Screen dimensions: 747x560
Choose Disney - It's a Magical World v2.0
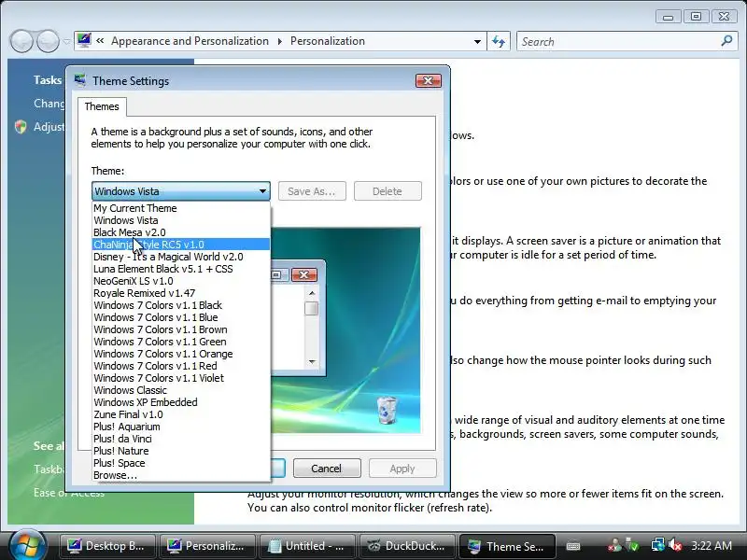181,257
